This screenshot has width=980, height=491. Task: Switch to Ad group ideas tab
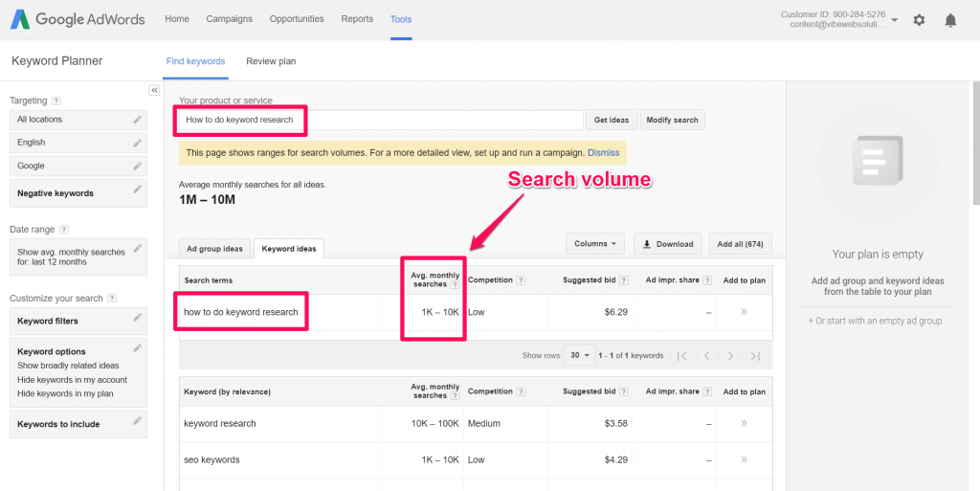(214, 249)
